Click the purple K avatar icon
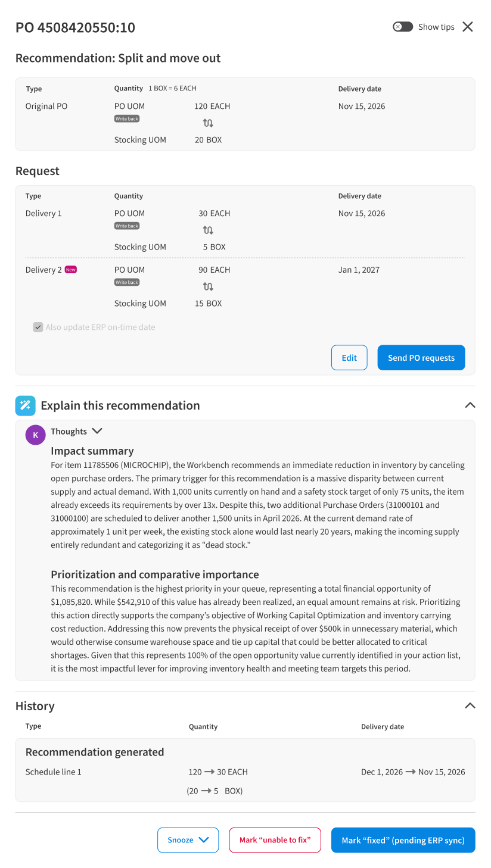The image size is (491, 868). click(x=35, y=435)
